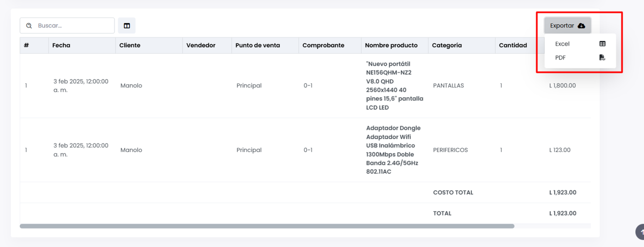Click the PDF file icon
Screen dimensions: 644x247
click(x=602, y=58)
